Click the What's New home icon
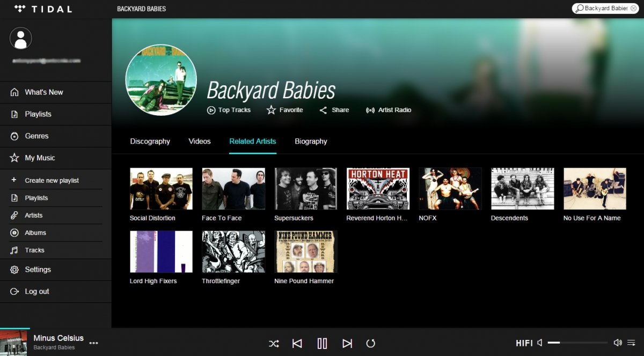The height and width of the screenshot is (356, 644). pyautogui.click(x=14, y=92)
